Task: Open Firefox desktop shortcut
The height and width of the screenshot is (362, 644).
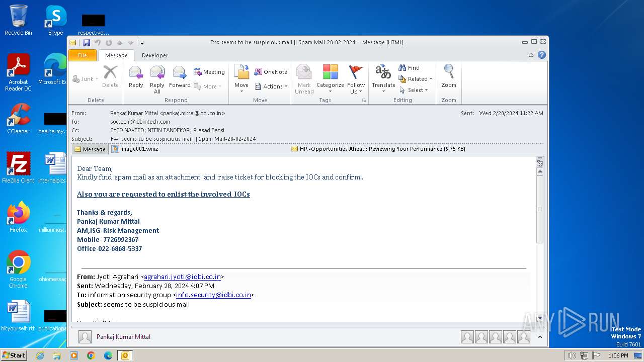Action: [18, 217]
